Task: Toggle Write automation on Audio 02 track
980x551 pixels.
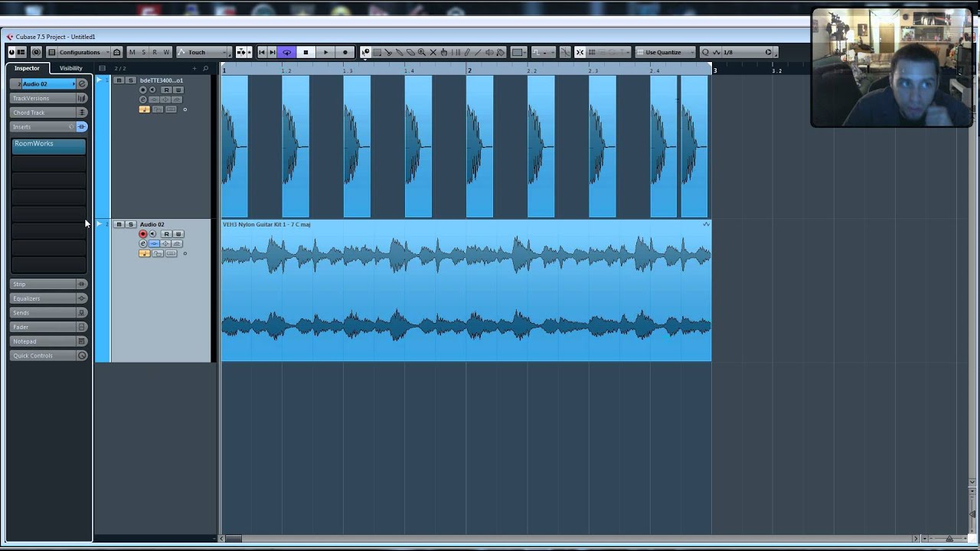Action: pyautogui.click(x=178, y=233)
